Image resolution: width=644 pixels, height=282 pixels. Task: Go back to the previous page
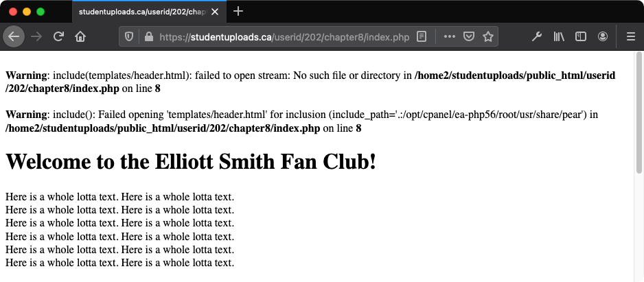pyautogui.click(x=14, y=36)
